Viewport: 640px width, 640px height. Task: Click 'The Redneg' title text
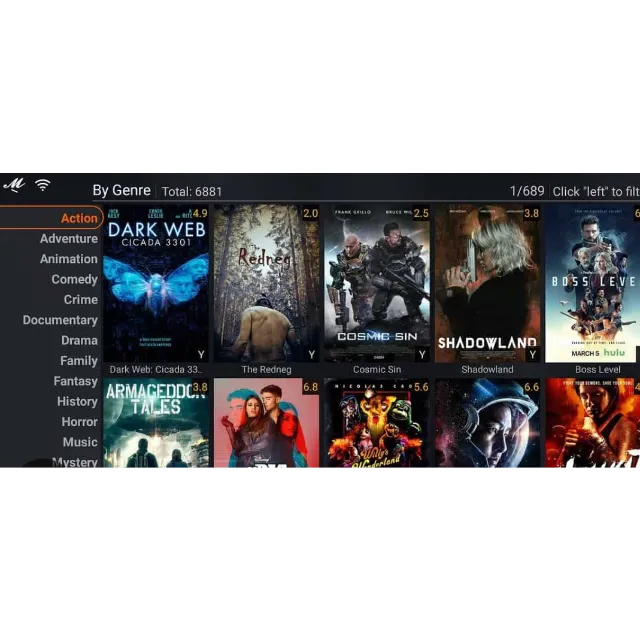coord(267,370)
